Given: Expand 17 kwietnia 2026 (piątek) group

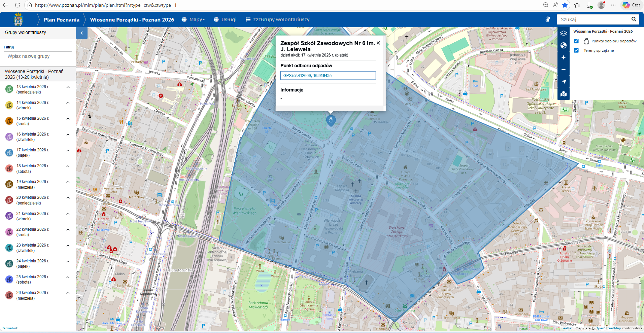Looking at the screenshot, I should 33,153.
